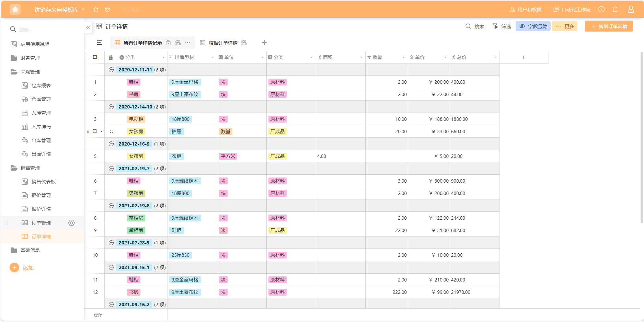
Task: Open the user account avatar
Action: point(631,10)
